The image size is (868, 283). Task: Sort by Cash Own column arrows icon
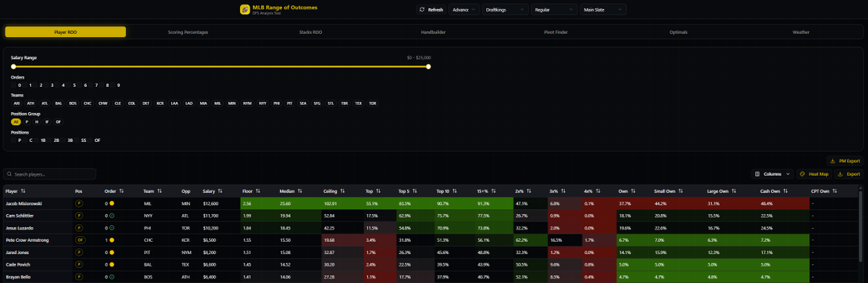(786, 191)
